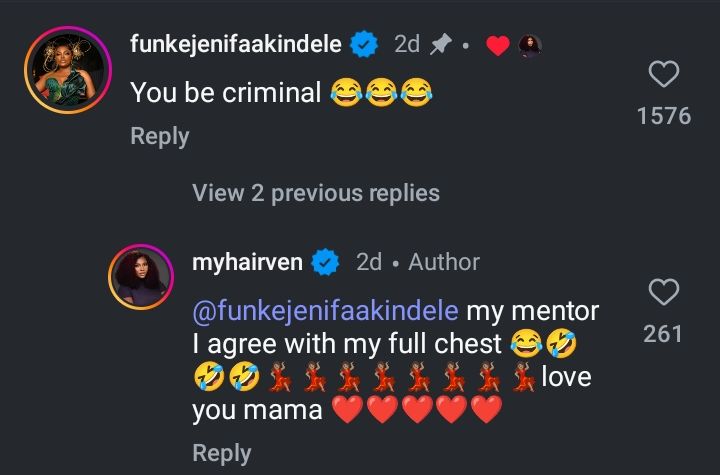The width and height of the screenshot is (720, 475).
Task: Tap the @funkejenifaakindele mention link
Action: (x=326, y=311)
